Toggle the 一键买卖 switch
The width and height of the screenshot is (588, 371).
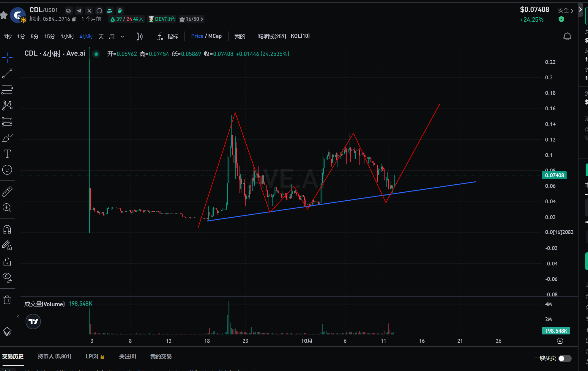565,358
